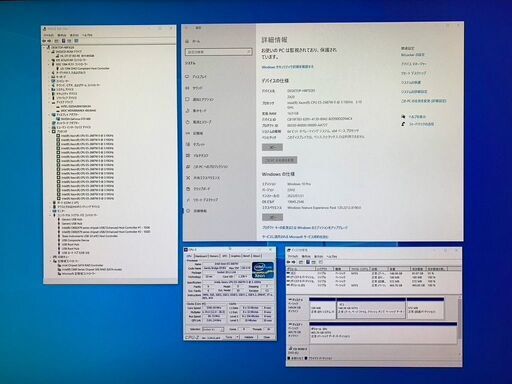The image size is (512, 384).
Task: Expand Monitors (モニター) node in Device Manager
Action: (49, 211)
